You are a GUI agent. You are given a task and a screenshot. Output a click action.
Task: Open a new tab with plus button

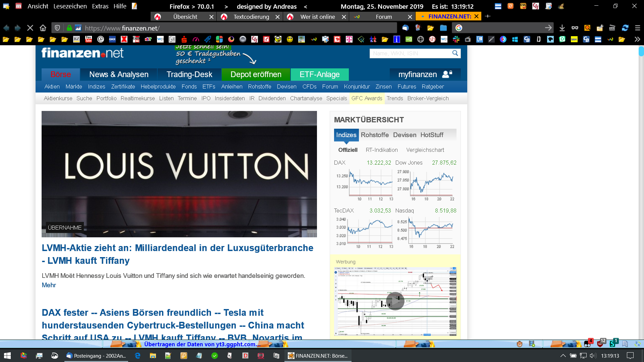coord(488,16)
